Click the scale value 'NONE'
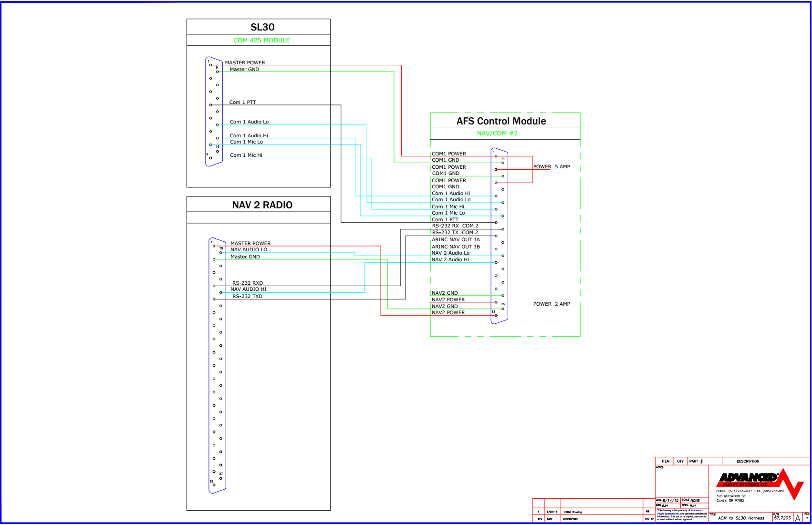Viewport: 812px width, 525px height. [x=695, y=501]
